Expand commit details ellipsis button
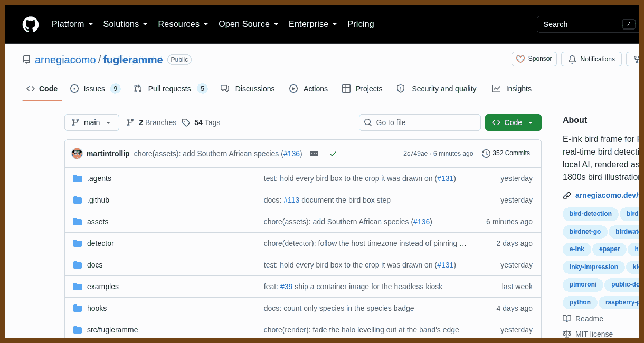 click(x=314, y=154)
